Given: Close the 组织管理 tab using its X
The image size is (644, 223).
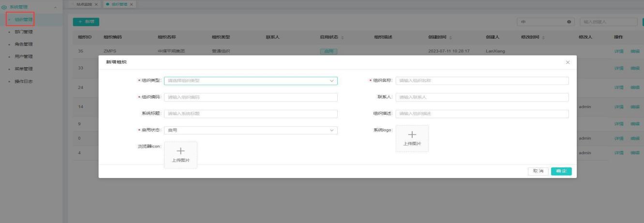Looking at the screenshot, I should pyautogui.click(x=130, y=4).
